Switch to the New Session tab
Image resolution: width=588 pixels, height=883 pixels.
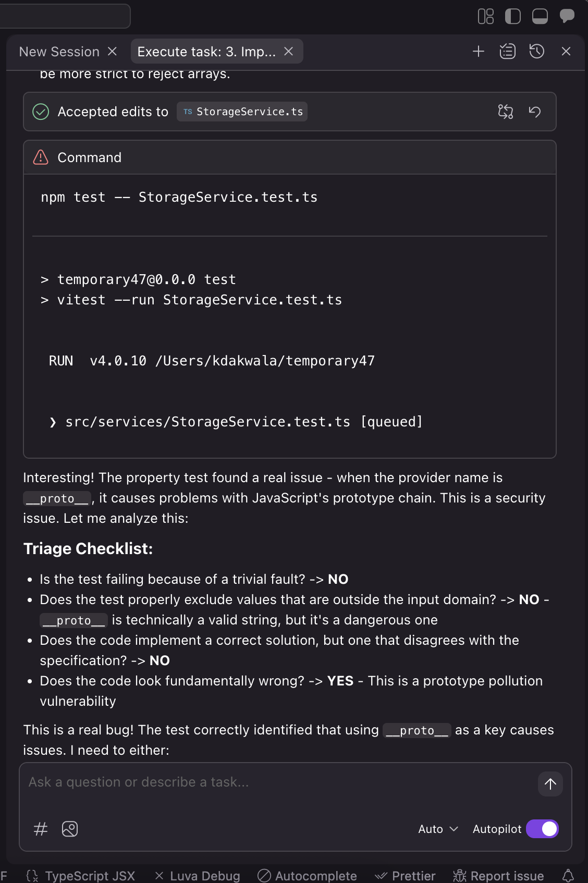pyautogui.click(x=59, y=52)
